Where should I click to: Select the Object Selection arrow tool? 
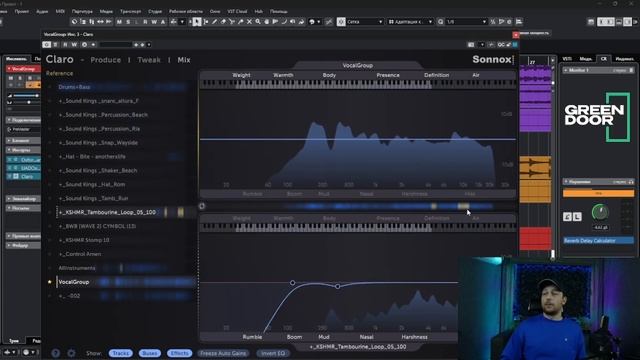pyautogui.click(x=197, y=22)
